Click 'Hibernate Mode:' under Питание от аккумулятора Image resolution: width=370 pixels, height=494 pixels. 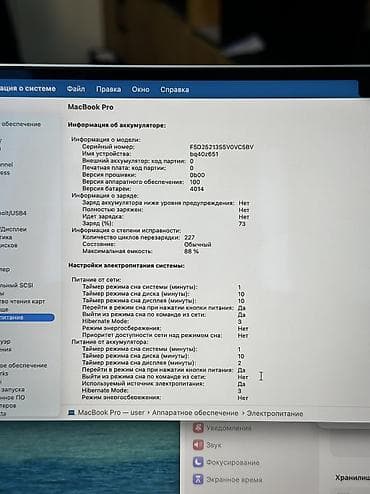pyautogui.click(x=105, y=390)
